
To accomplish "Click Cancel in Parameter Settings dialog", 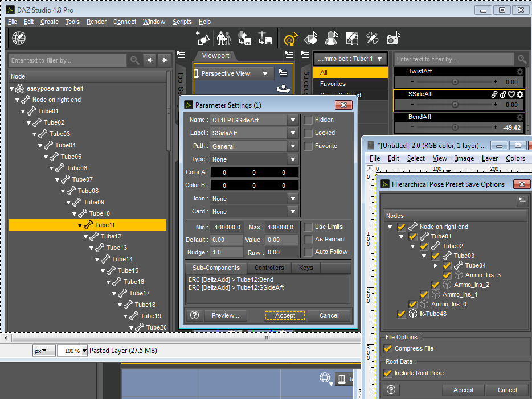I will coord(329,315).
